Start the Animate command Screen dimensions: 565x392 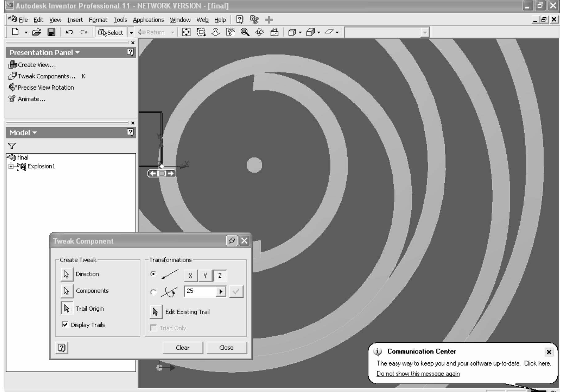[x=27, y=99]
